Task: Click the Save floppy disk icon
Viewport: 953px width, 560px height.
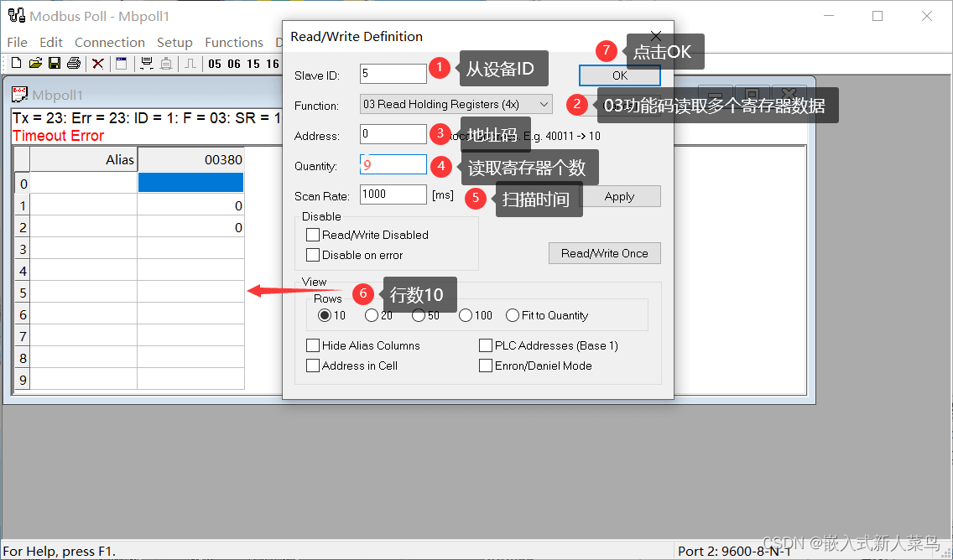Action: tap(54, 63)
